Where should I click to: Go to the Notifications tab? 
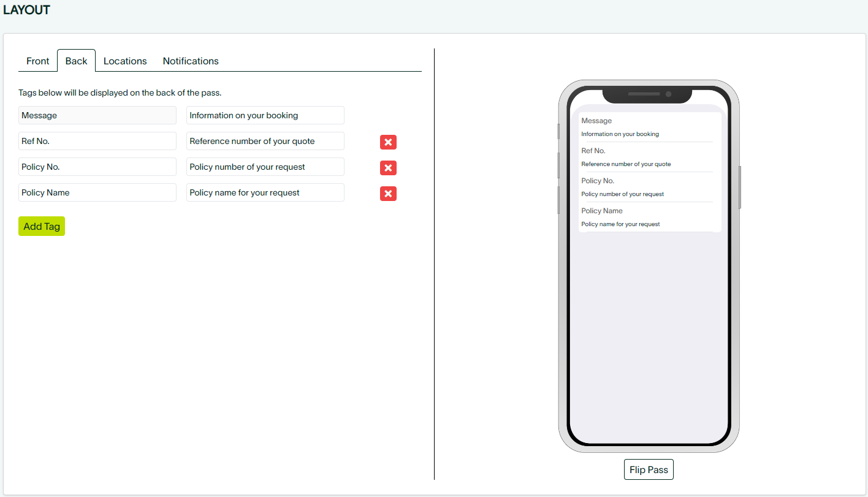[x=191, y=61]
